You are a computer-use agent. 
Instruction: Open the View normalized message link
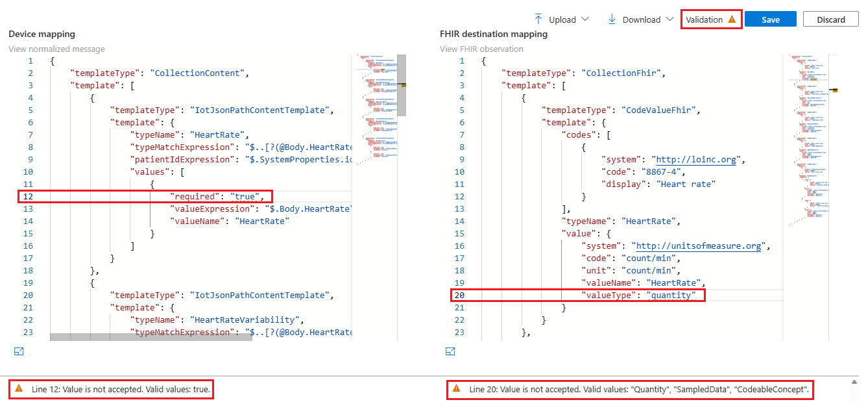(x=56, y=49)
